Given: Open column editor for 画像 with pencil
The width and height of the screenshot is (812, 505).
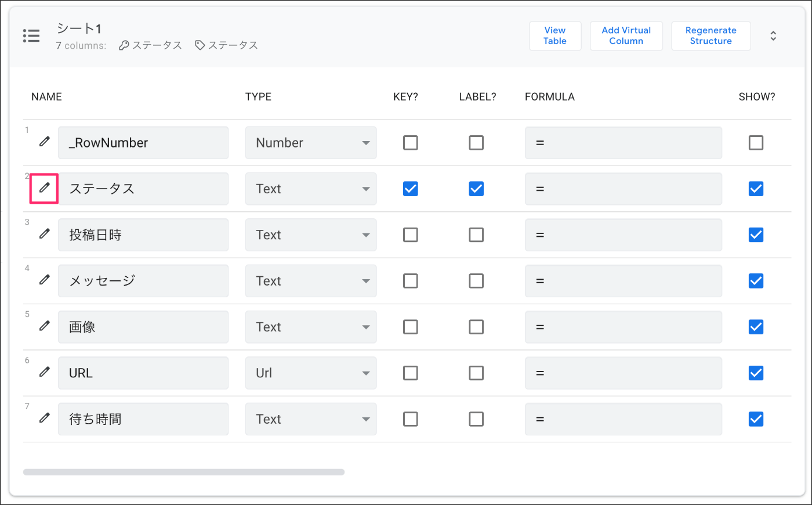Looking at the screenshot, I should pos(45,326).
